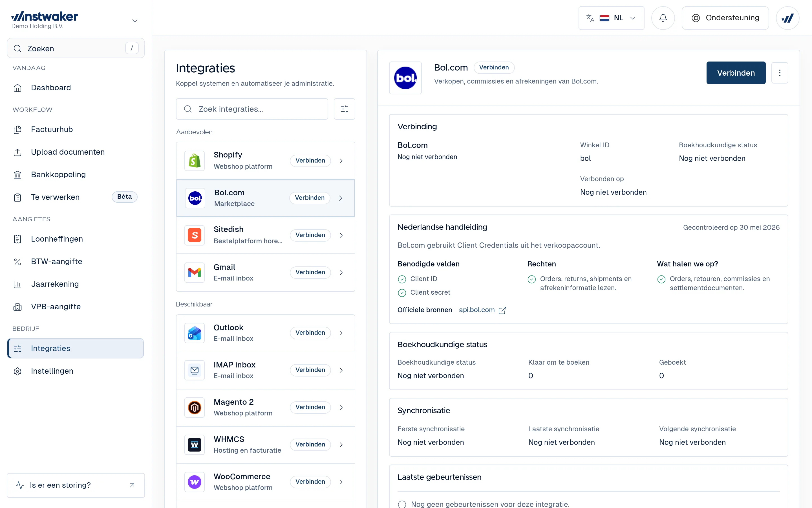Click the external link icon beside api.bol.com
The image size is (812, 508).
coord(502,310)
